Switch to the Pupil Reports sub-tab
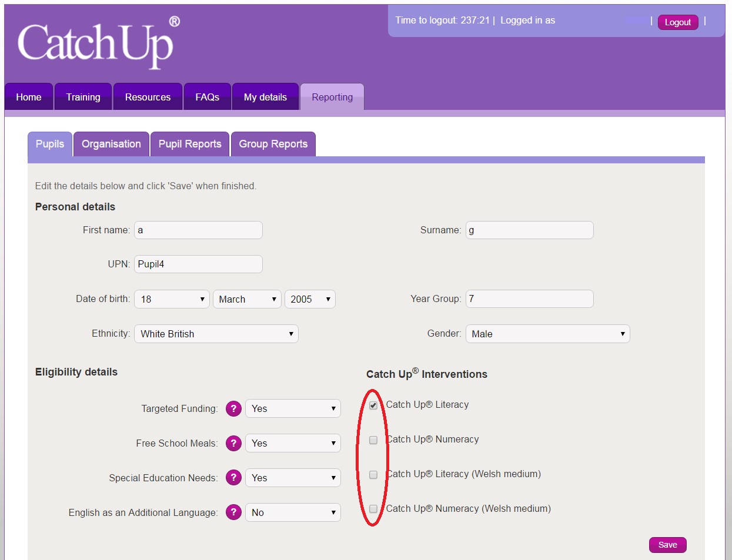 [x=190, y=144]
